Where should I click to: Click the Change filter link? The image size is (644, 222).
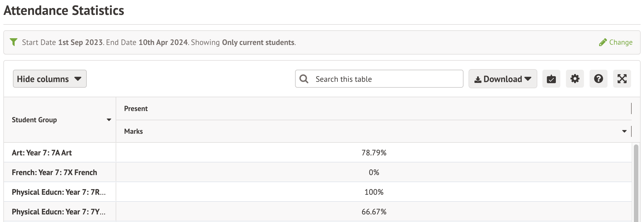pos(620,42)
